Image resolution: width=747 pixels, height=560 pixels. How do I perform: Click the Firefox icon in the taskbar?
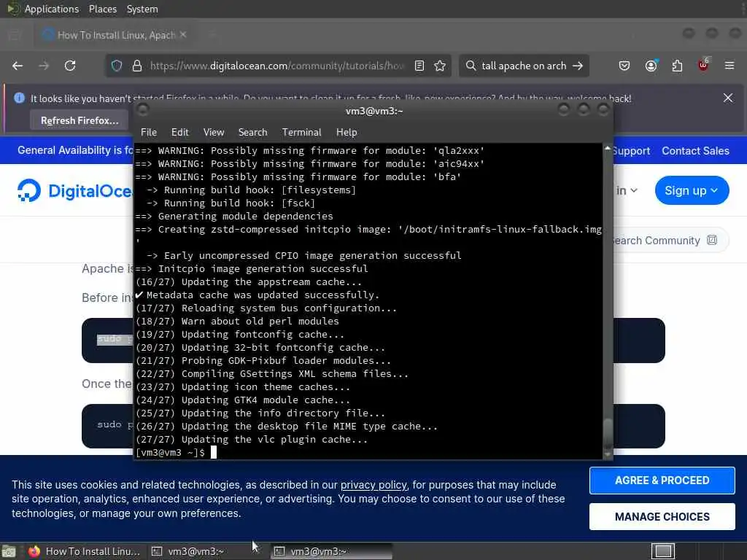[x=34, y=551]
